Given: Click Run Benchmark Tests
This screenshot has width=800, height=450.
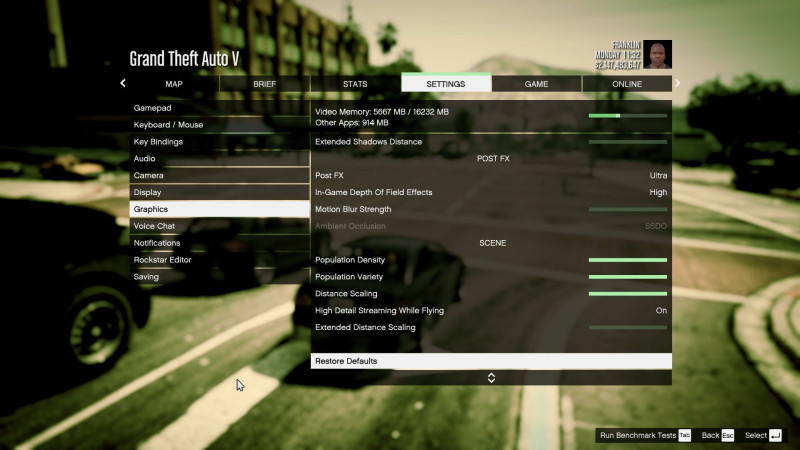Looking at the screenshot, I should (638, 435).
